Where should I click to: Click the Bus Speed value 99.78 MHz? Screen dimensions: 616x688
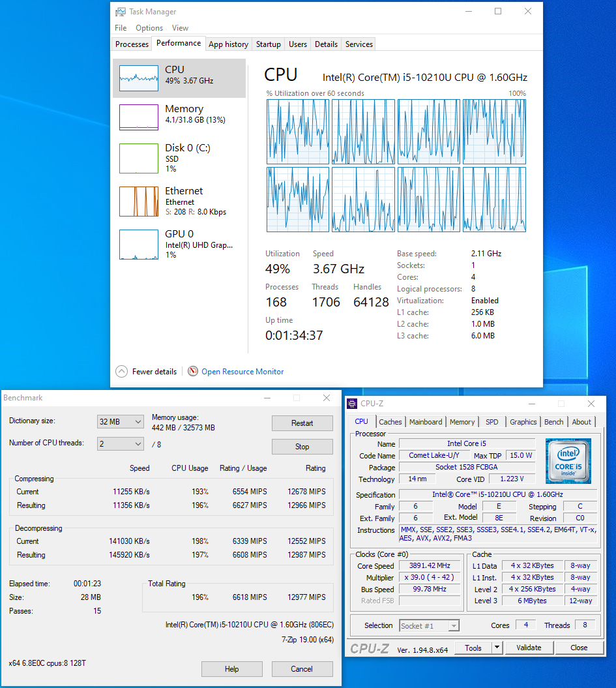[430, 590]
